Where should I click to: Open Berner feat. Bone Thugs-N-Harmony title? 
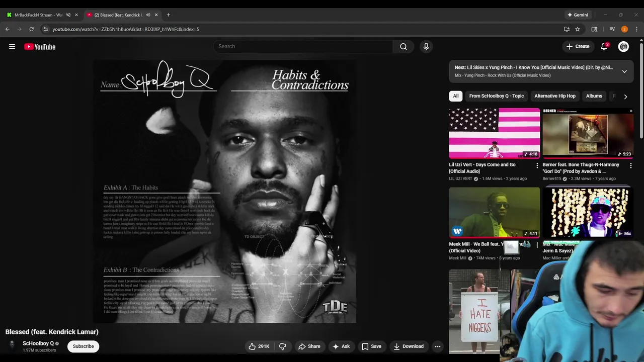click(x=581, y=168)
